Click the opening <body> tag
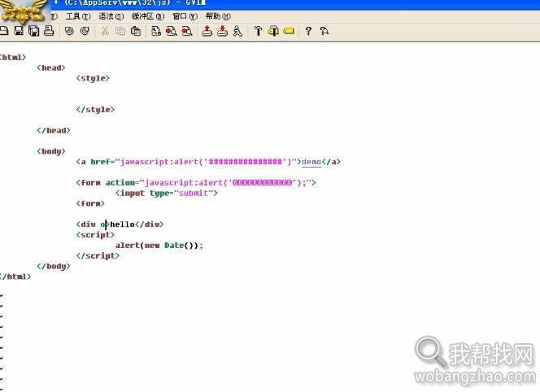This screenshot has width=540, height=392. point(51,151)
